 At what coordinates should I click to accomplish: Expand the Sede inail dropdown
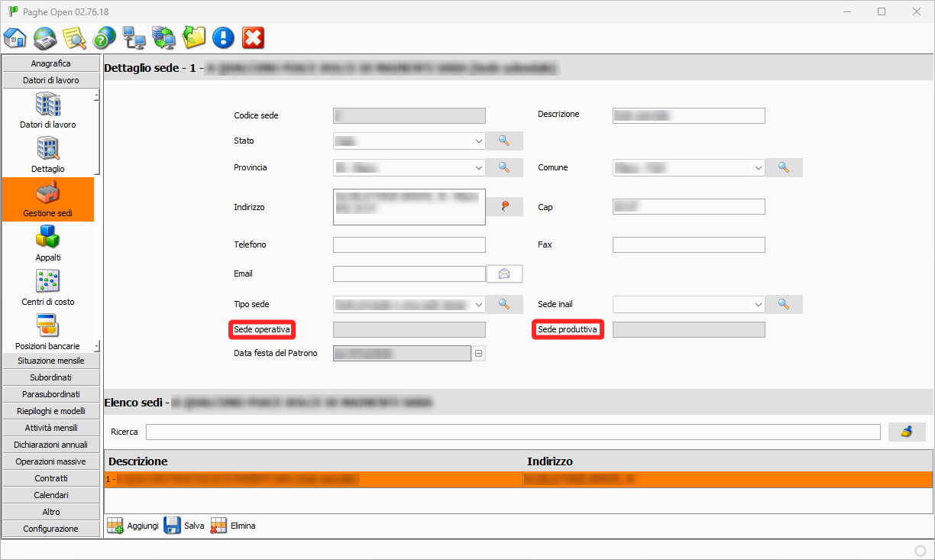pyautogui.click(x=759, y=304)
